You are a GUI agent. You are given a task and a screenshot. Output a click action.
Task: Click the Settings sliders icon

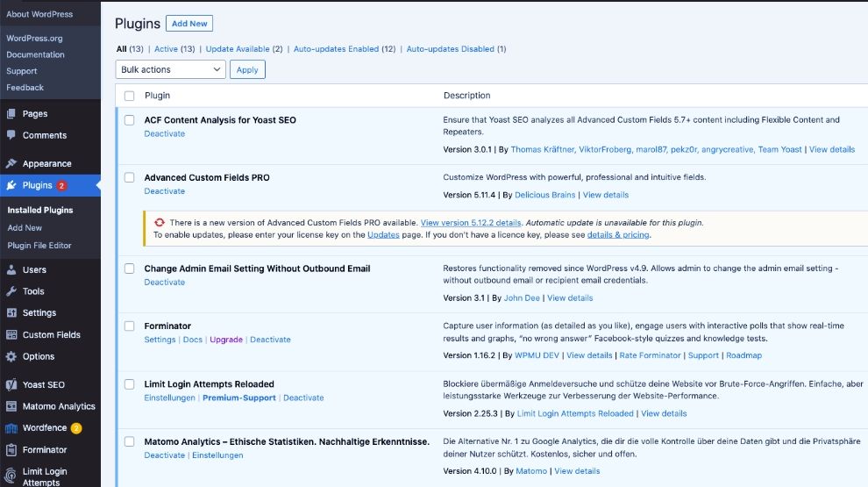click(11, 313)
